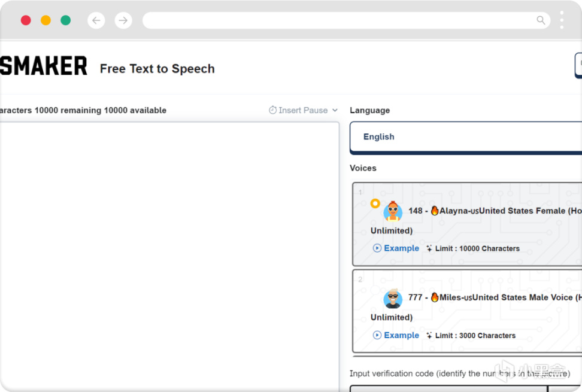The height and width of the screenshot is (392, 582).
Task: Select the Alayna voice radio button
Action: coord(375,203)
